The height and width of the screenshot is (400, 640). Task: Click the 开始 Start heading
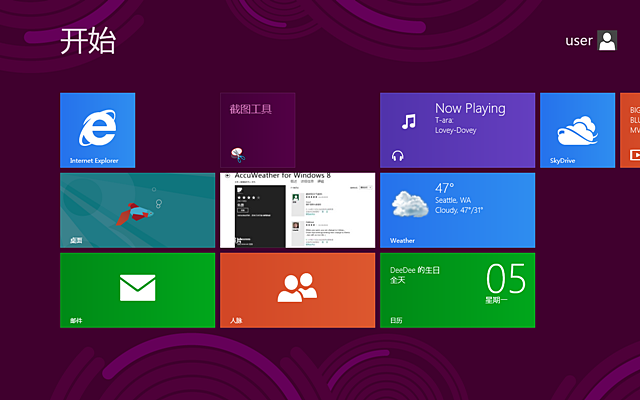(x=88, y=41)
